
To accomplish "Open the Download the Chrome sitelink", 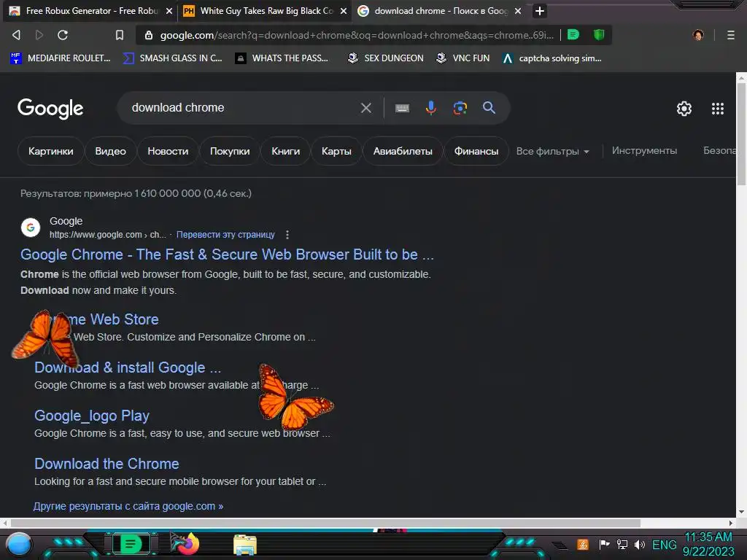I will click(107, 464).
